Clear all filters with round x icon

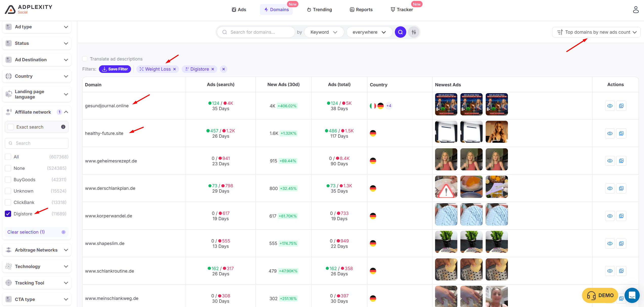point(223,69)
